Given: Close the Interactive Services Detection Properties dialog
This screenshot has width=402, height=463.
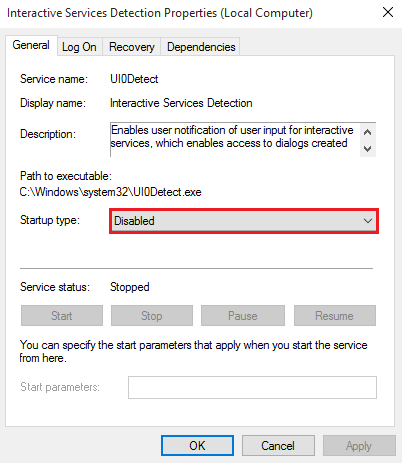Looking at the screenshot, I should point(388,13).
